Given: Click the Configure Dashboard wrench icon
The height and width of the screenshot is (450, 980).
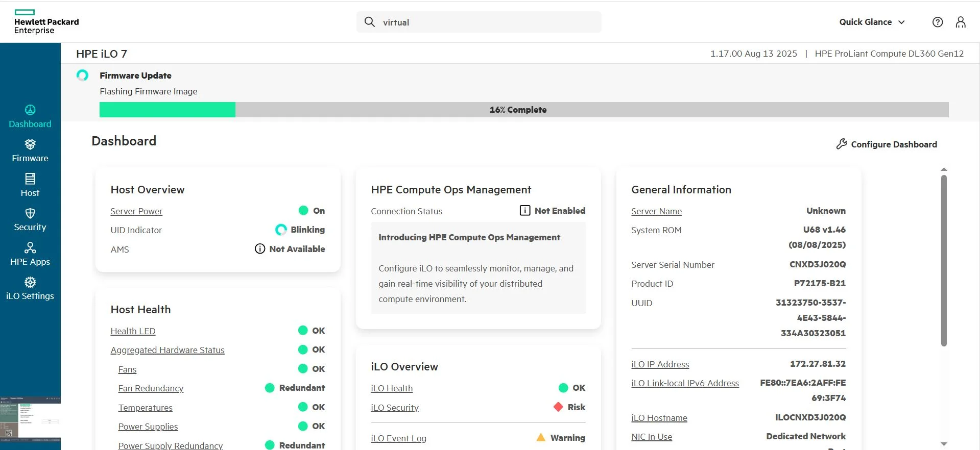Looking at the screenshot, I should click(x=842, y=144).
